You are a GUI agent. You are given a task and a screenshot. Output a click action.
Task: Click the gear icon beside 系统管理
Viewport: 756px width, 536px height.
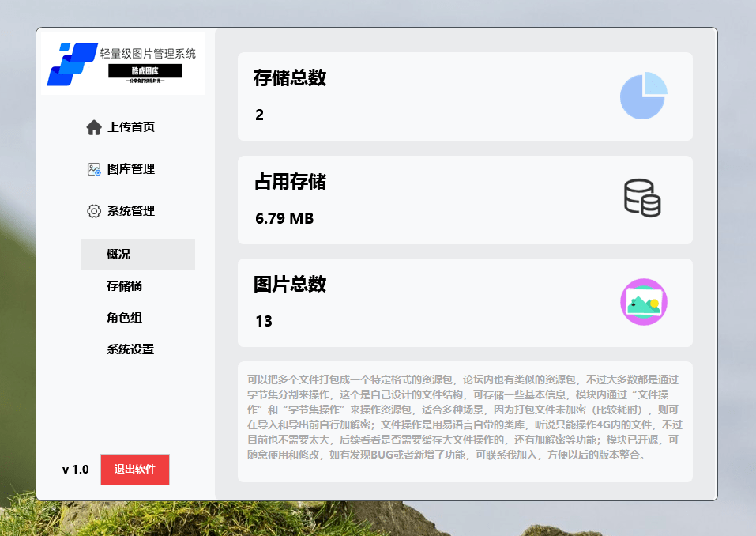pos(94,211)
